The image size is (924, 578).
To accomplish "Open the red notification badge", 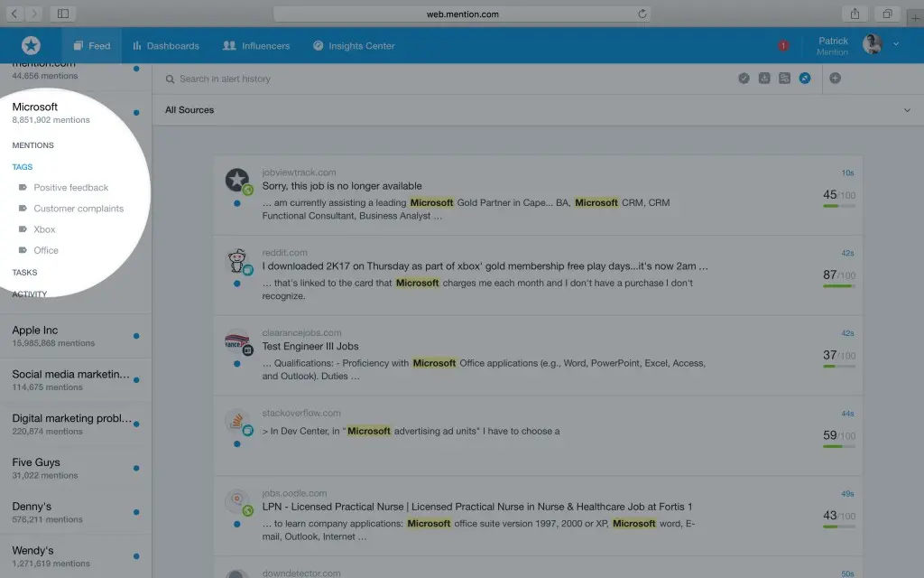I will click(782, 46).
